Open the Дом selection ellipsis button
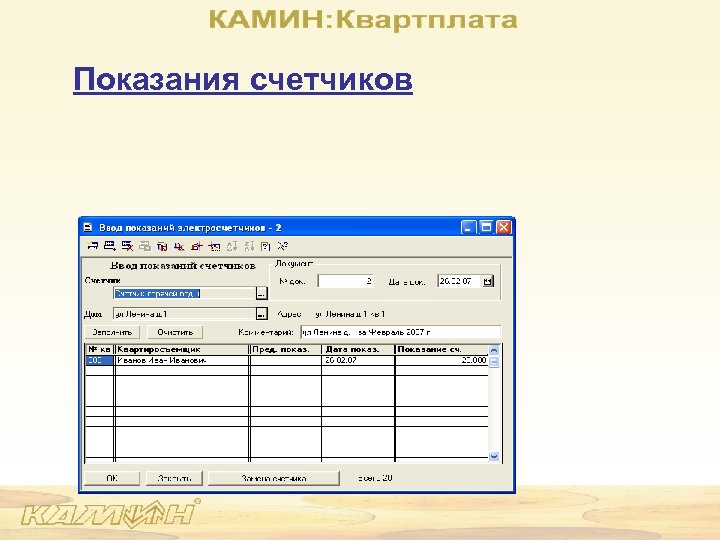Viewport: 720px width, 540px height. (261, 314)
